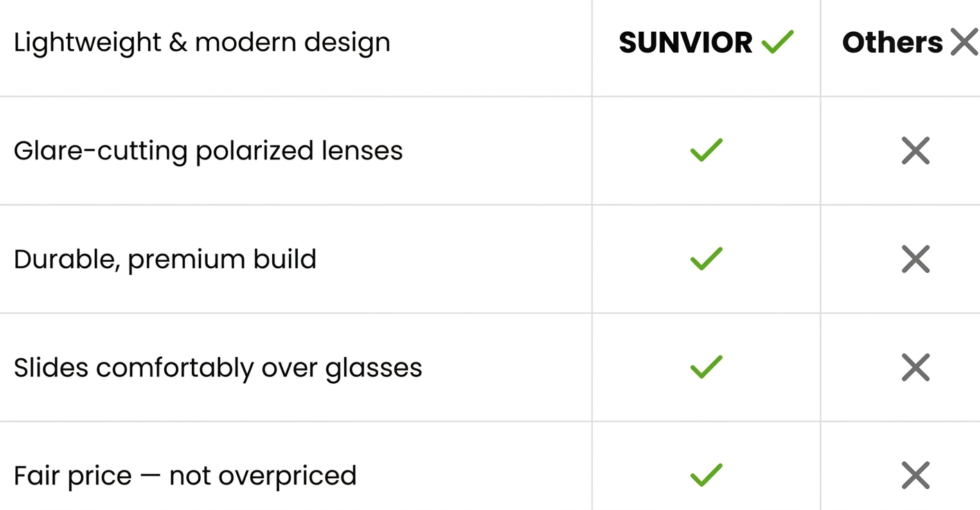This screenshot has height=510, width=980.
Task: Click the Durable, premium build label
Action: [165, 260]
